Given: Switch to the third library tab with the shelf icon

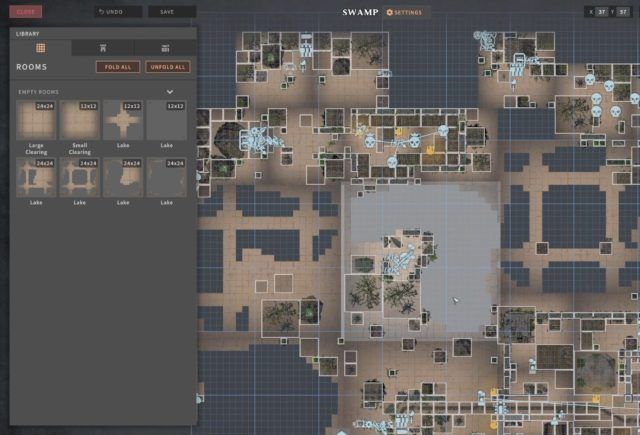Looking at the screenshot, I should tap(165, 48).
